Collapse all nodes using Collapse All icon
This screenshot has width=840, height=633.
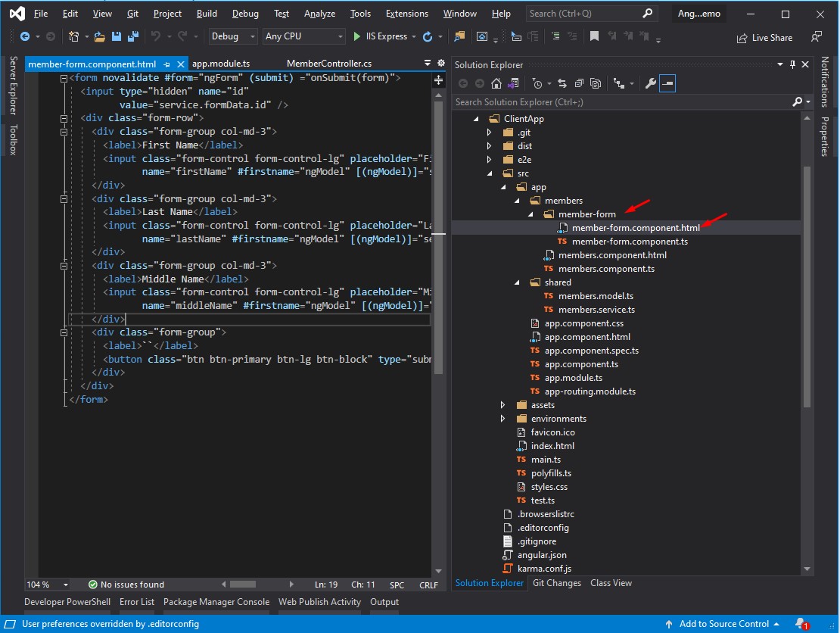pyautogui.click(x=579, y=83)
